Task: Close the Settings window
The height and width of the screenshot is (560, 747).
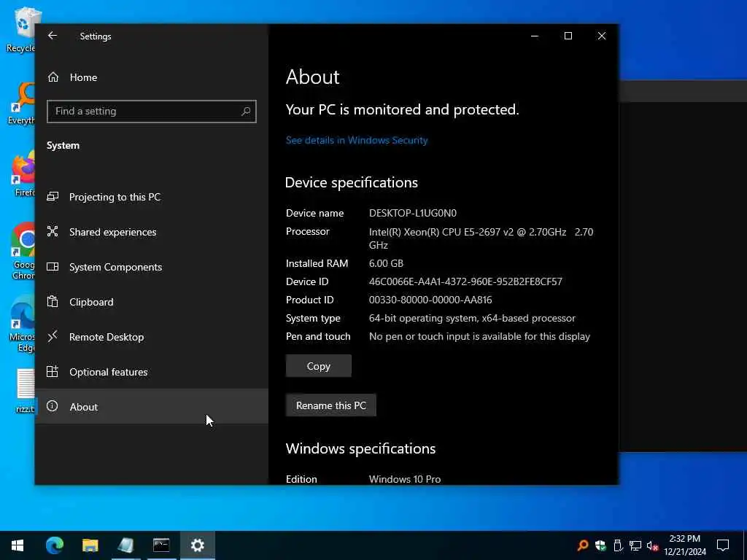Action: [602, 36]
